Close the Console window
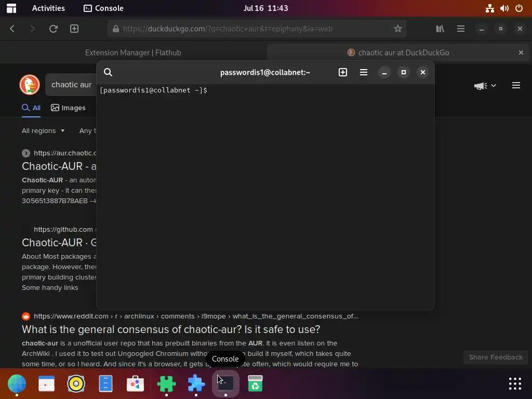532x399 pixels. coord(423,72)
